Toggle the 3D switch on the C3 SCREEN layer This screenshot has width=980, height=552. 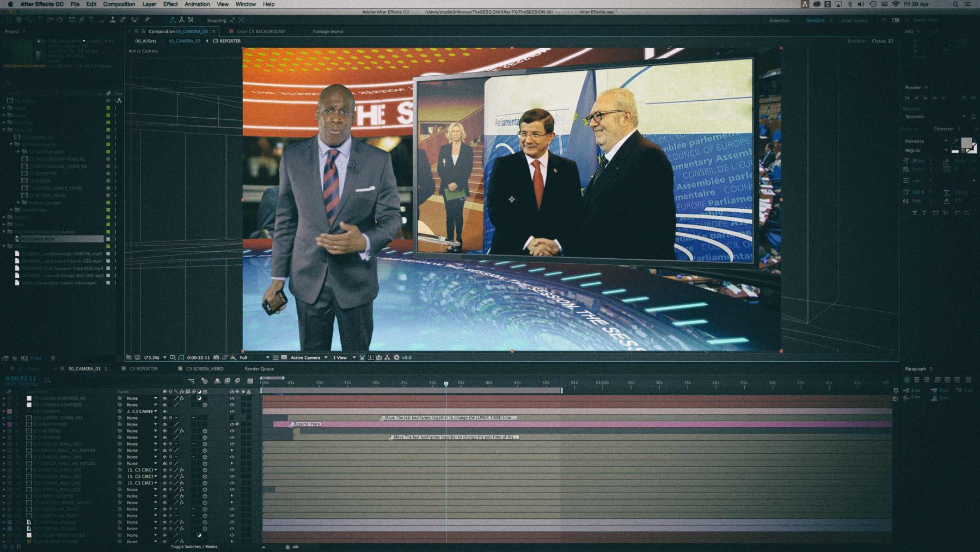tap(205, 431)
